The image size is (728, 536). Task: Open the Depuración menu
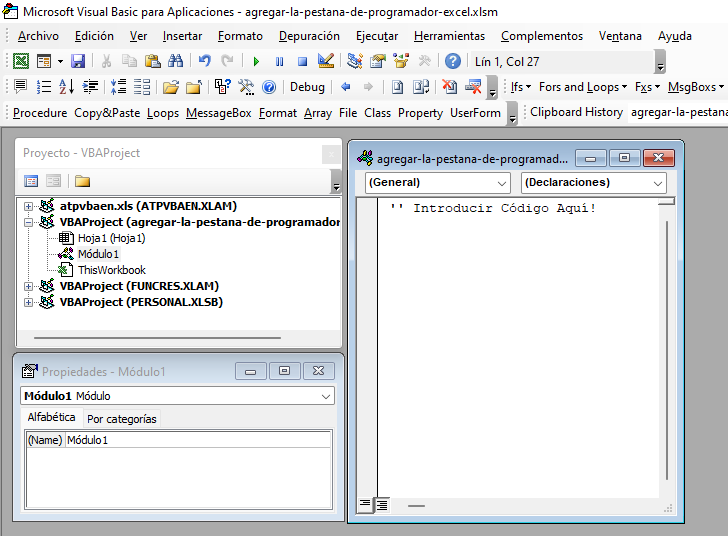point(309,36)
